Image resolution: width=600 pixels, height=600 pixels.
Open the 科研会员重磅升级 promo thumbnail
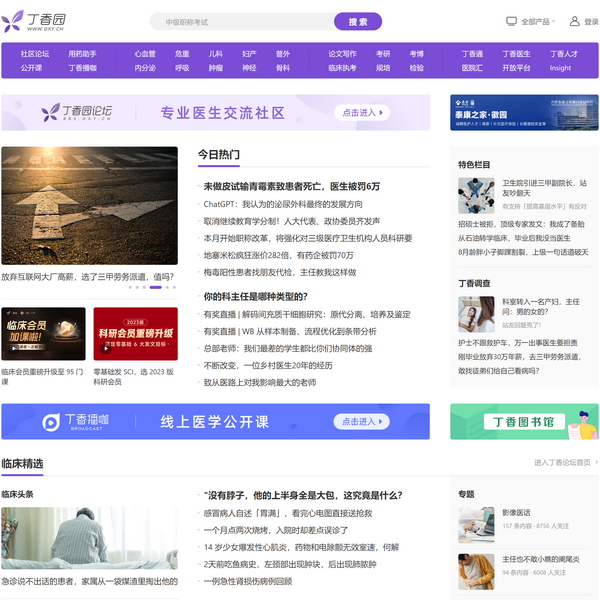pyautogui.click(x=135, y=334)
